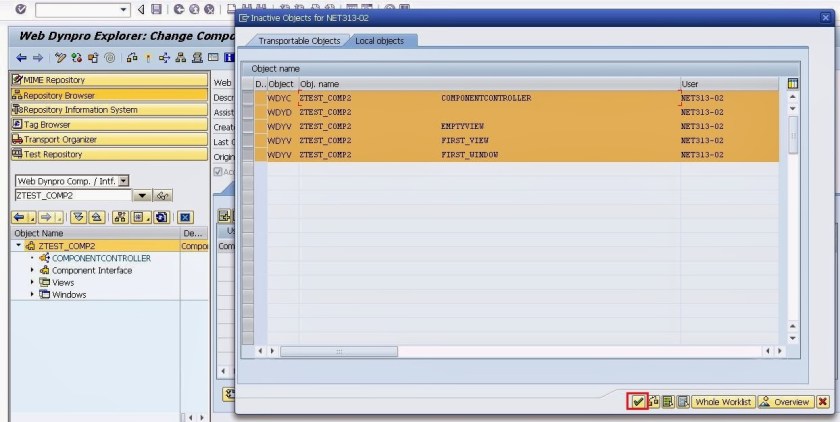Click the table's vertical scrollbar thumb

(793, 134)
